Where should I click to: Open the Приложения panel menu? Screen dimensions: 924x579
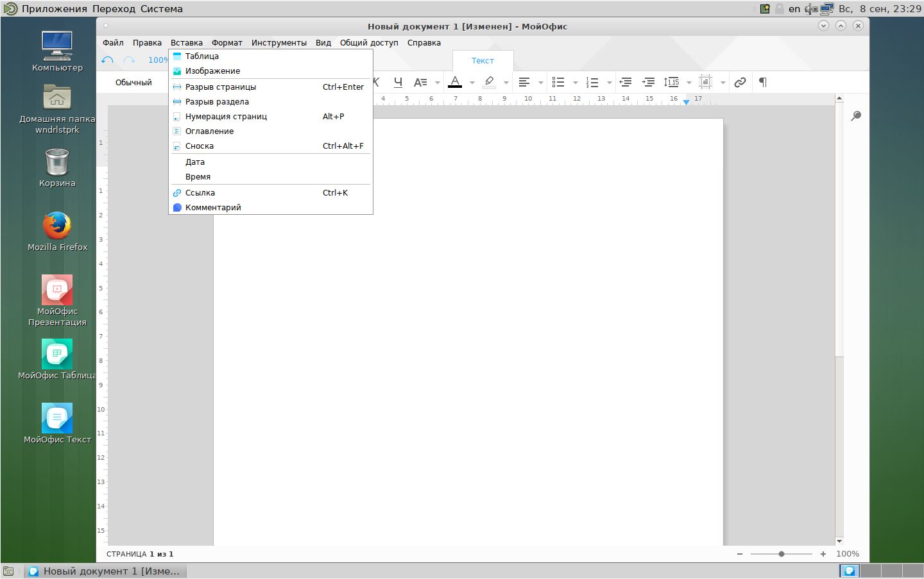click(55, 9)
